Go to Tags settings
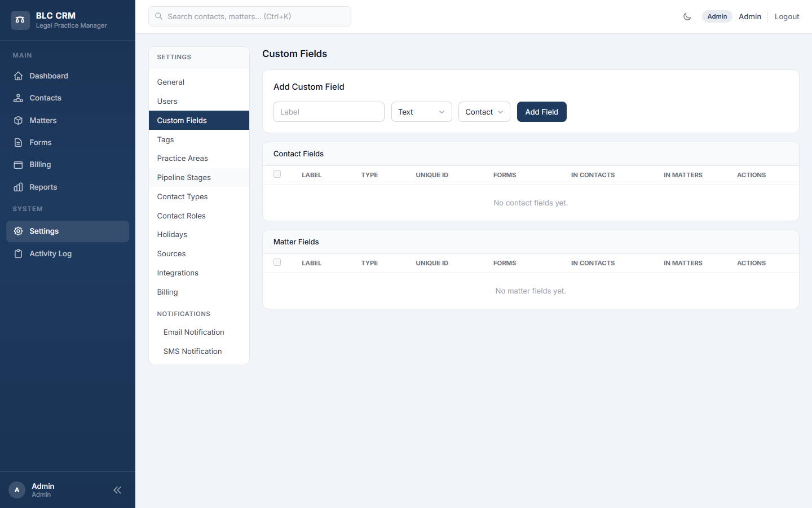Screen dimensions: 812x508 coord(199,140)
